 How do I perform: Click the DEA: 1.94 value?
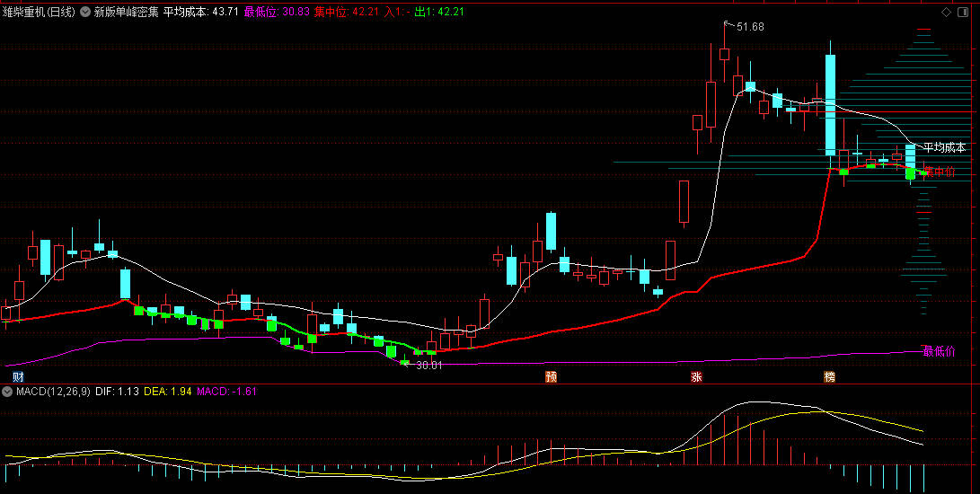tap(167, 392)
